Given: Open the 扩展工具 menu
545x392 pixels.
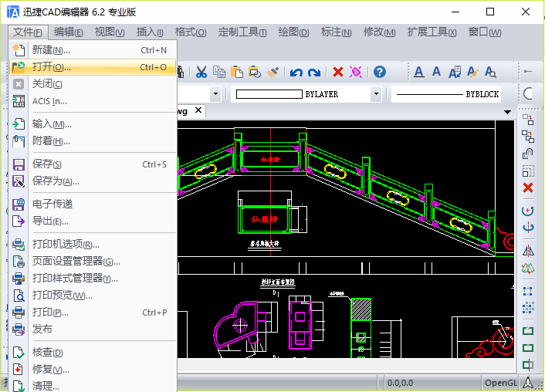Looking at the screenshot, I should [x=432, y=32].
